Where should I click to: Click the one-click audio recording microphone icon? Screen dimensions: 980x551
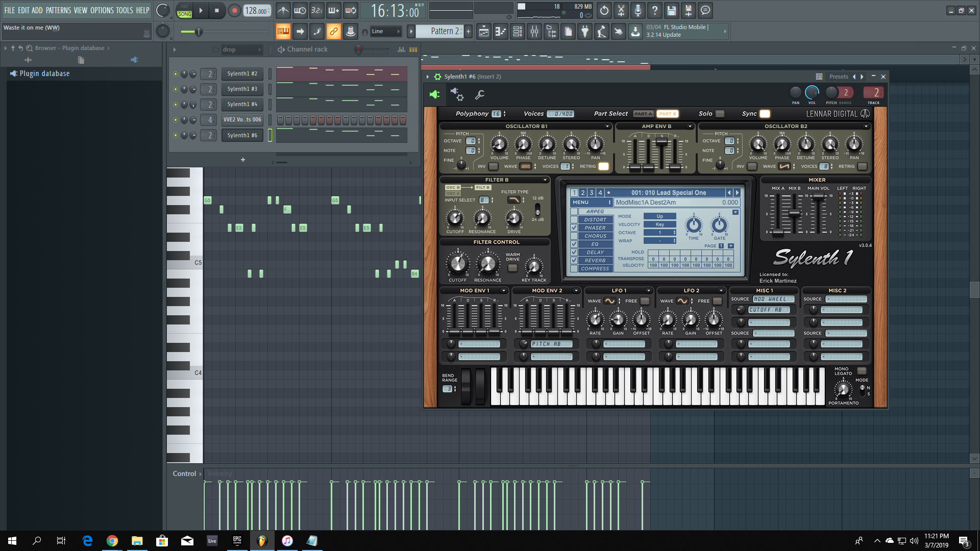click(x=638, y=10)
